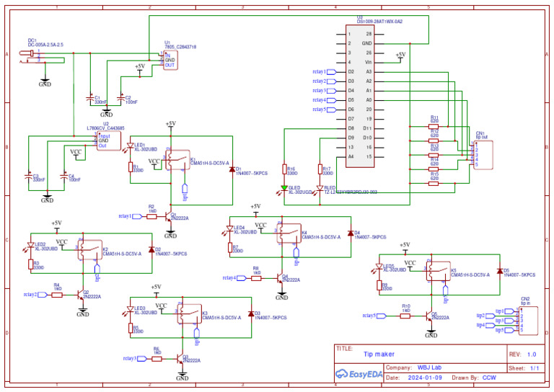Click sheet number "1/1"
Viewport: 554px width, 392px height.
[x=535, y=368]
